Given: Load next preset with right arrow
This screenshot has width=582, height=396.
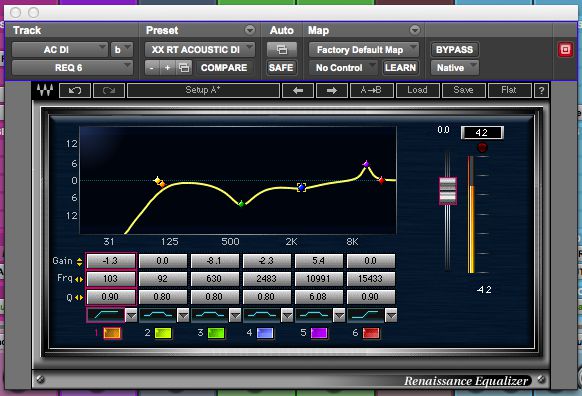Looking at the screenshot, I should pyautogui.click(x=332, y=91).
